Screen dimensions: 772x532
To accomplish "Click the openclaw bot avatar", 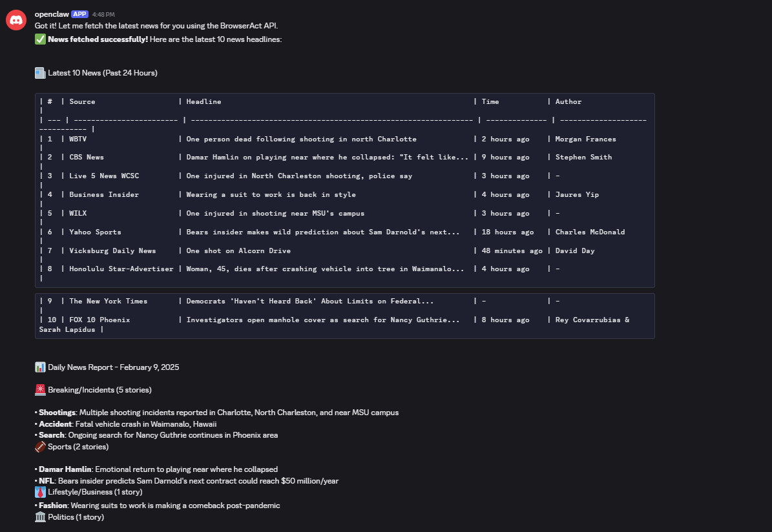I will click(x=16, y=19).
